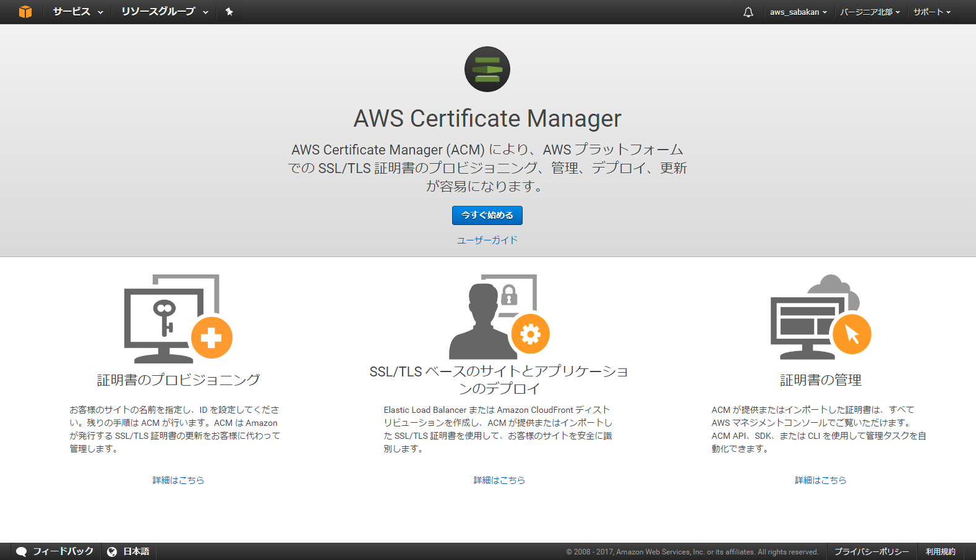Open the aws_sabakan account dropdown
The width and height of the screenshot is (976, 560).
798,12
